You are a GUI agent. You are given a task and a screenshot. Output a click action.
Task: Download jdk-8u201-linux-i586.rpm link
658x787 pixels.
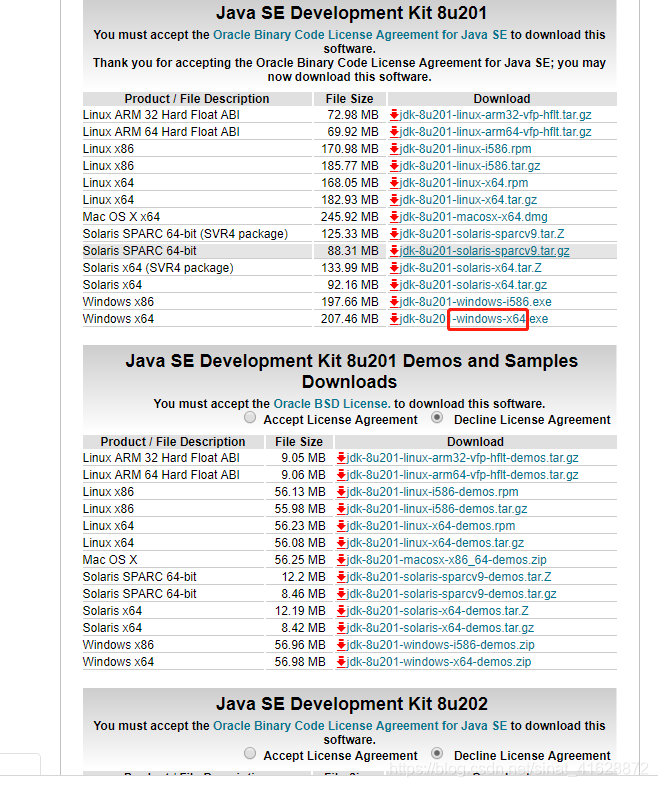click(465, 149)
